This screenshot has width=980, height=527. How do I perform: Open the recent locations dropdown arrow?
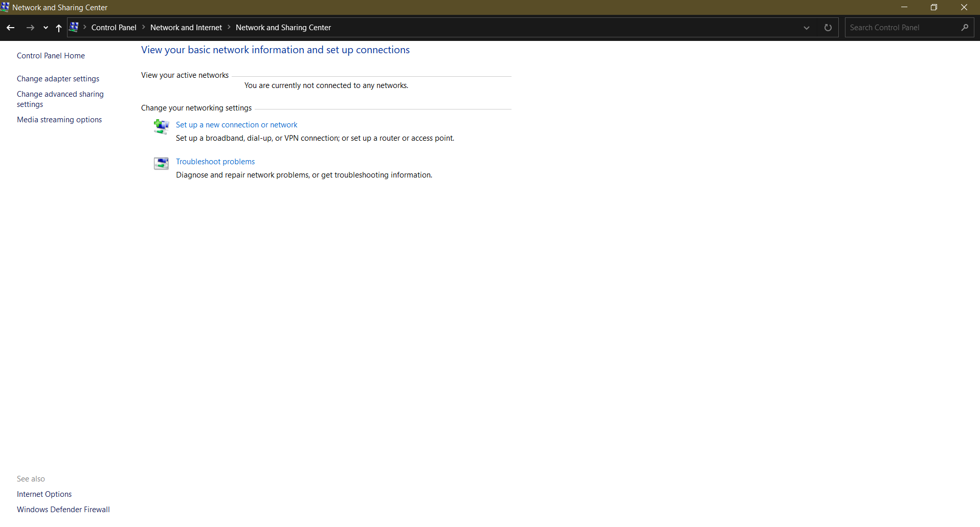(x=46, y=28)
